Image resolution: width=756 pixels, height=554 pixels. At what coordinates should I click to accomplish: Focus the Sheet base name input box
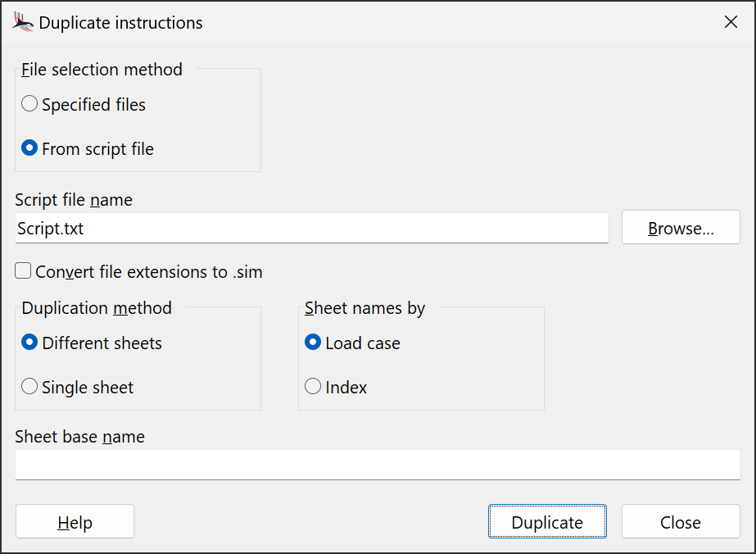click(377, 465)
